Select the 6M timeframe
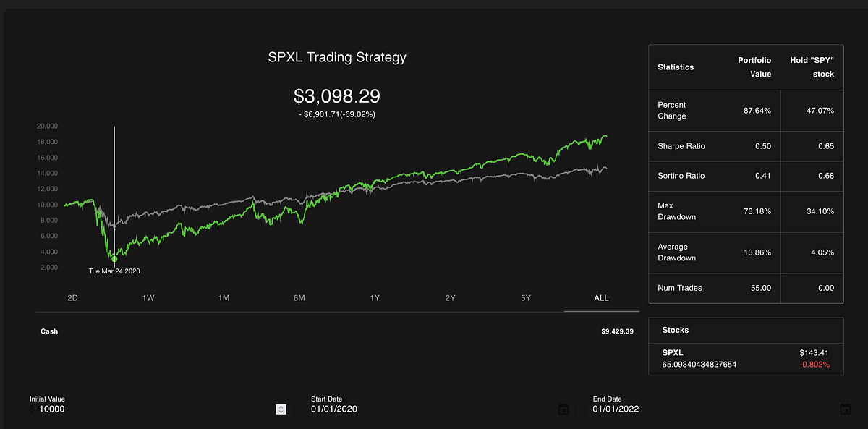 299,297
